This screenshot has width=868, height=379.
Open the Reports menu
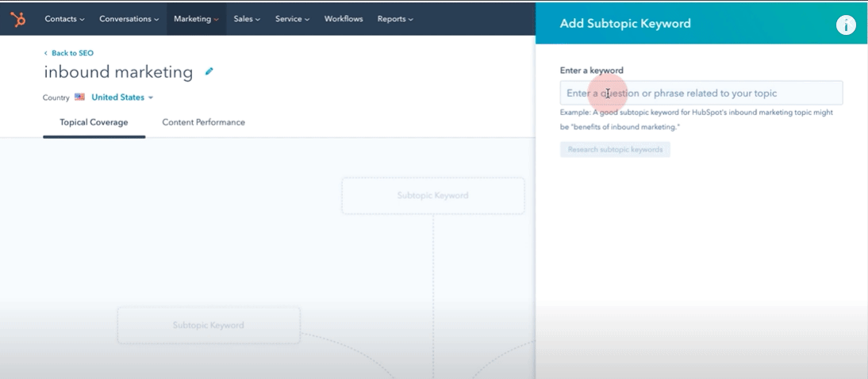[x=395, y=19]
